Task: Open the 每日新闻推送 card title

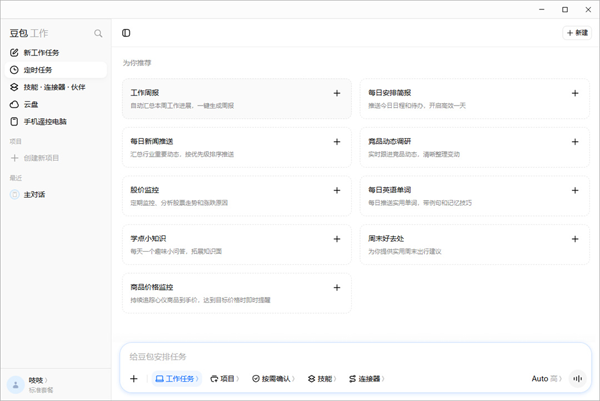Action: tap(152, 141)
